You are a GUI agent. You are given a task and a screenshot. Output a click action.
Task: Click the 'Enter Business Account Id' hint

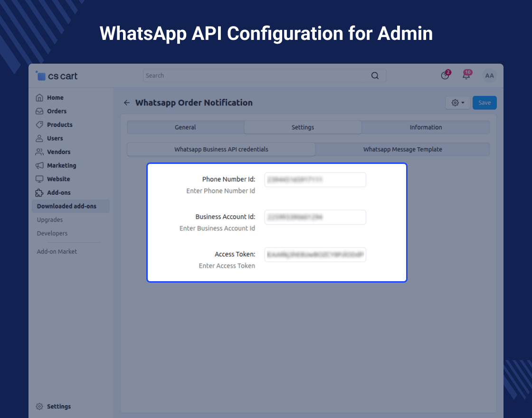217,228
